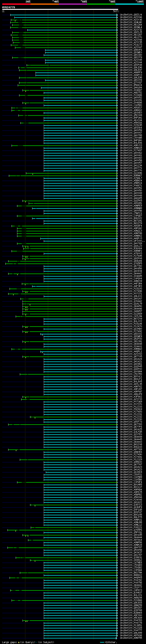Open the UniRef100_Q1WLW0 hit

[131, 22]
